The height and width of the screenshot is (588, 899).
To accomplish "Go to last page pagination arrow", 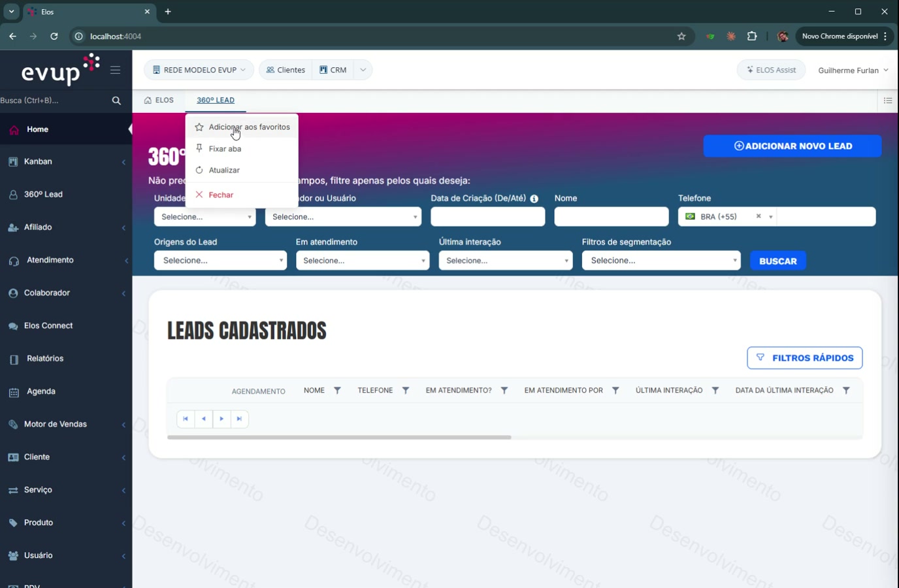I will pyautogui.click(x=240, y=419).
